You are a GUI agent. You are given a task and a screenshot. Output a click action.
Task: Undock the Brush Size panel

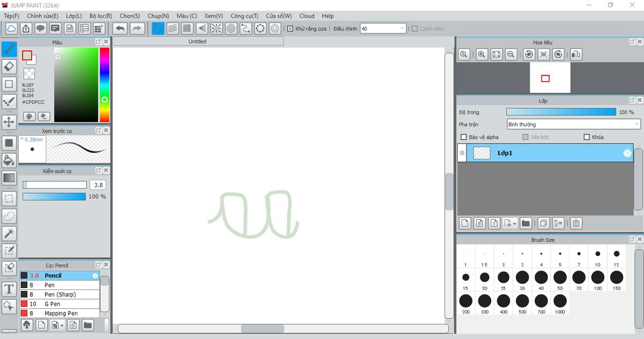click(x=631, y=239)
